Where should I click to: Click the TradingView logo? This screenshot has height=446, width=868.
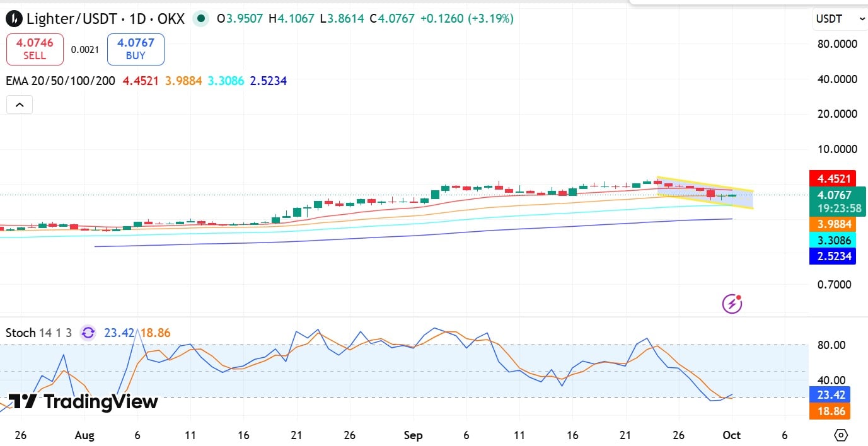tap(83, 402)
